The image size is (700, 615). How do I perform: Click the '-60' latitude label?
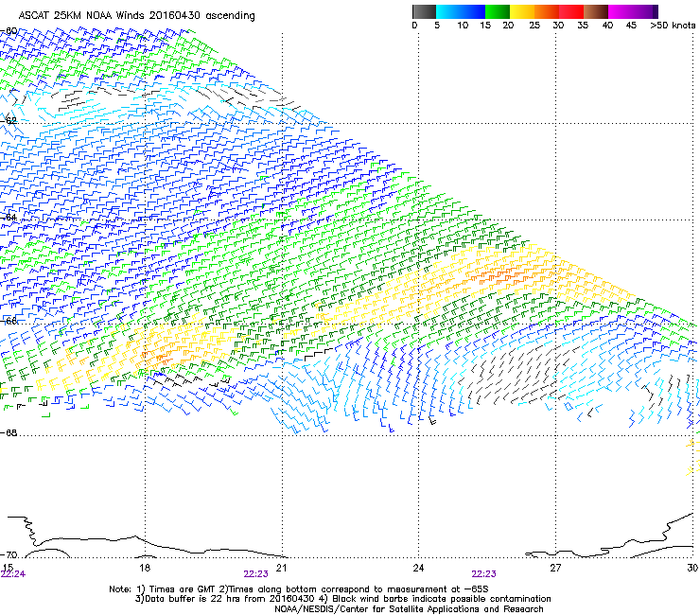pos(9,31)
